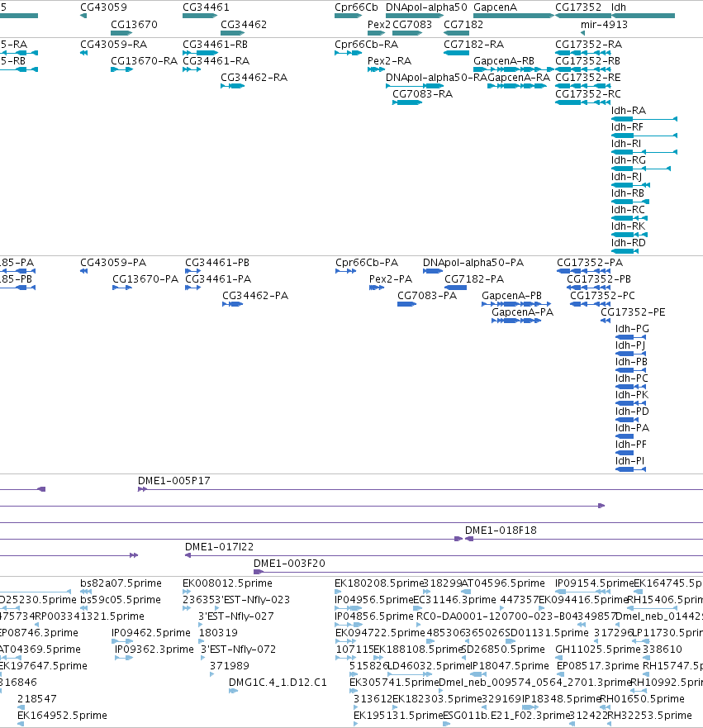Select EST IP09462.5prime
The width and height of the screenshot is (703, 728).
click(x=151, y=633)
